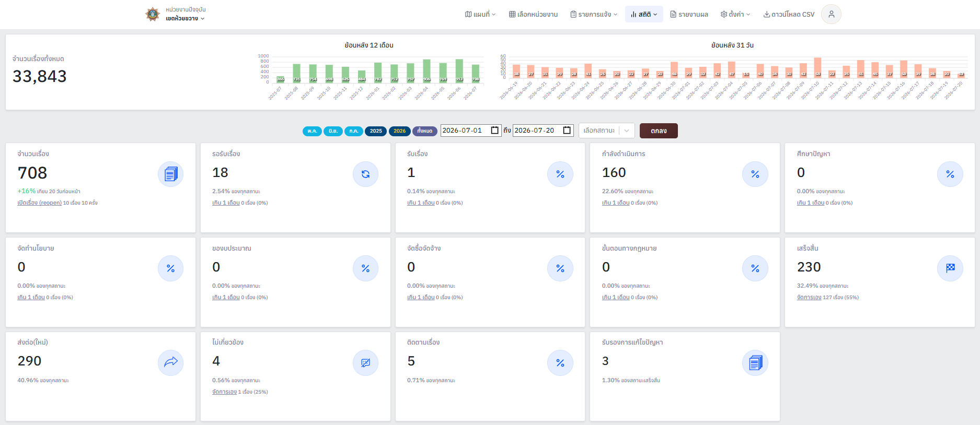Click the forward arrow icon in ส่งต่อ(ใหม่) card
980x425 pixels.
(171, 363)
